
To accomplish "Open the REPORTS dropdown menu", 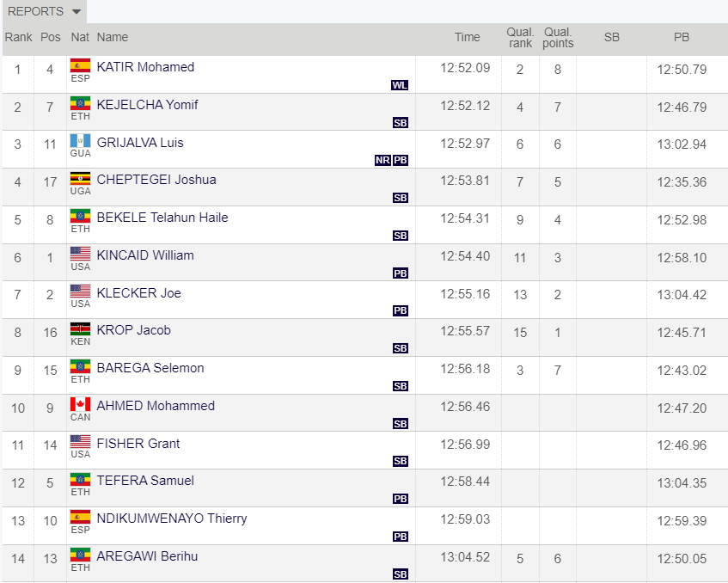I will click(x=44, y=11).
